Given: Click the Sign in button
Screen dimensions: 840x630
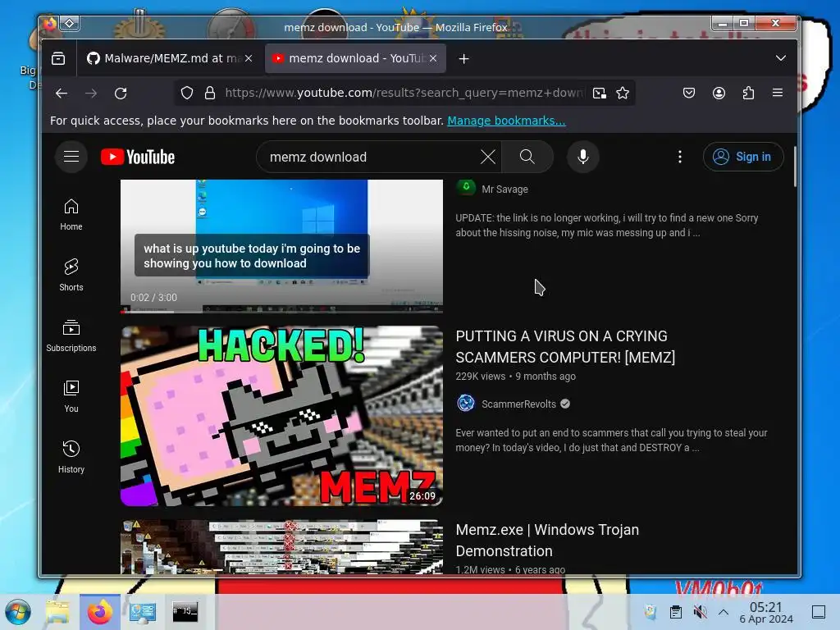Looking at the screenshot, I should 743,157.
